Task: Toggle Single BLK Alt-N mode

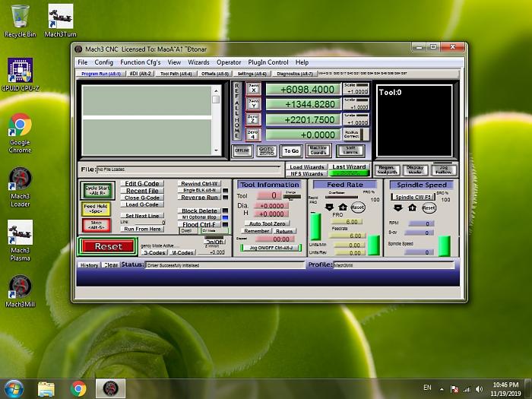Action: pyautogui.click(x=199, y=190)
